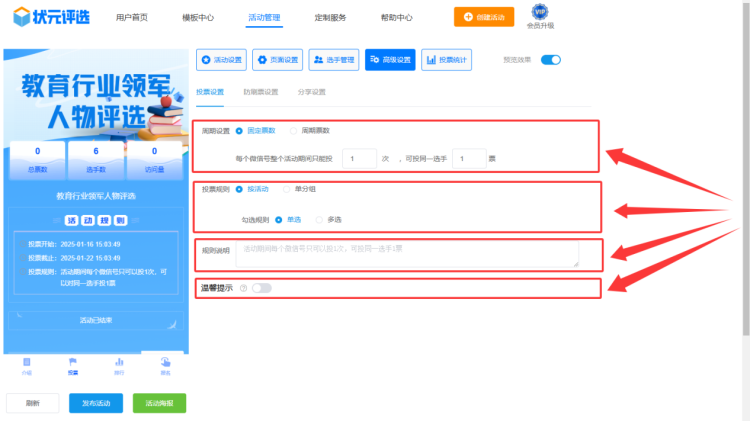Select the 周期票数 radio option
The width and height of the screenshot is (750, 421).
tap(294, 130)
